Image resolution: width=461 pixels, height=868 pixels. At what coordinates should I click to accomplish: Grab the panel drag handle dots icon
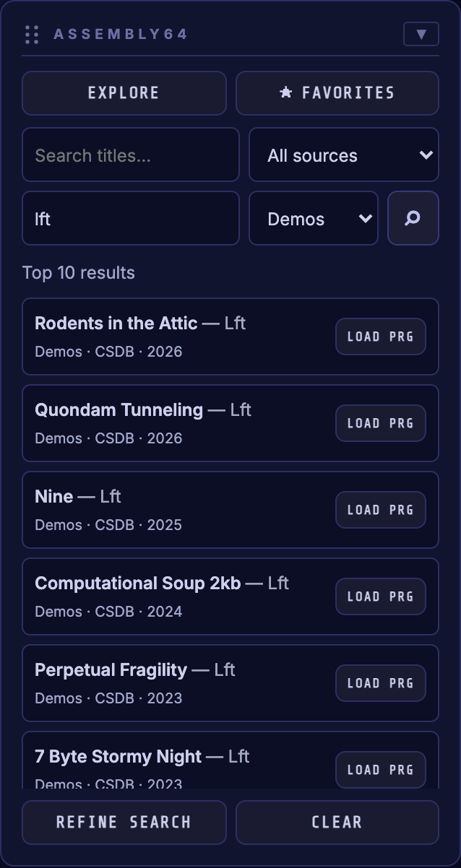point(31,34)
